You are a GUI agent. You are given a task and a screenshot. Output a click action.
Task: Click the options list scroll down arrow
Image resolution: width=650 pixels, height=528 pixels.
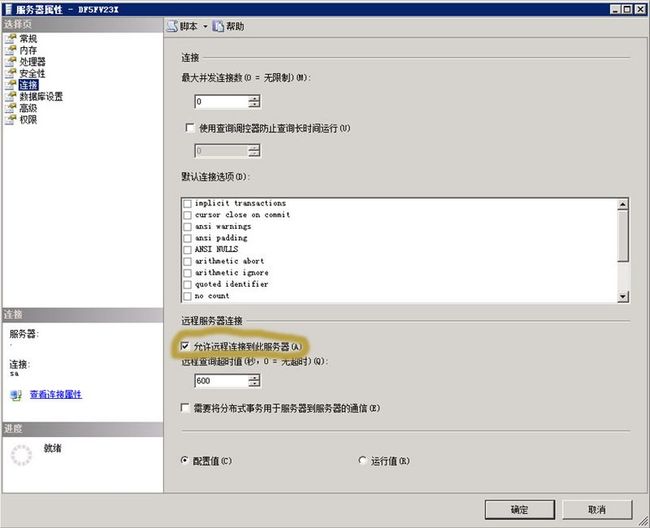[623, 296]
